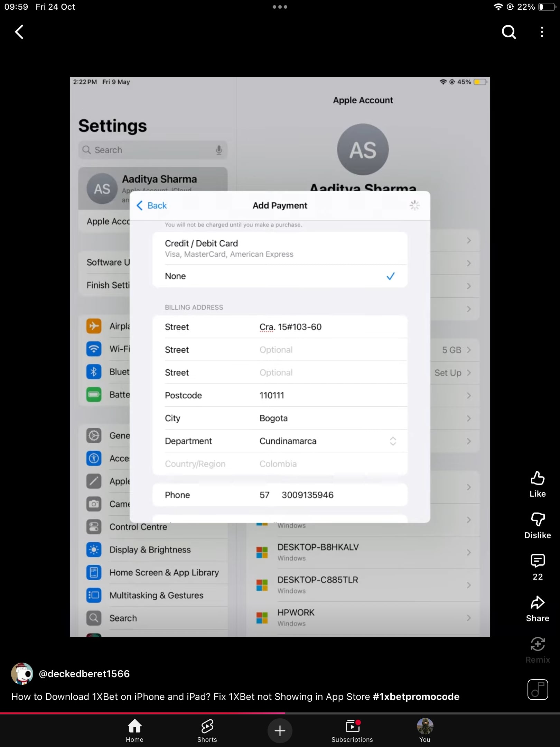Expand the DESKTOP-B8HKALV device chevron
The width and height of the screenshot is (560, 747).
tap(469, 553)
